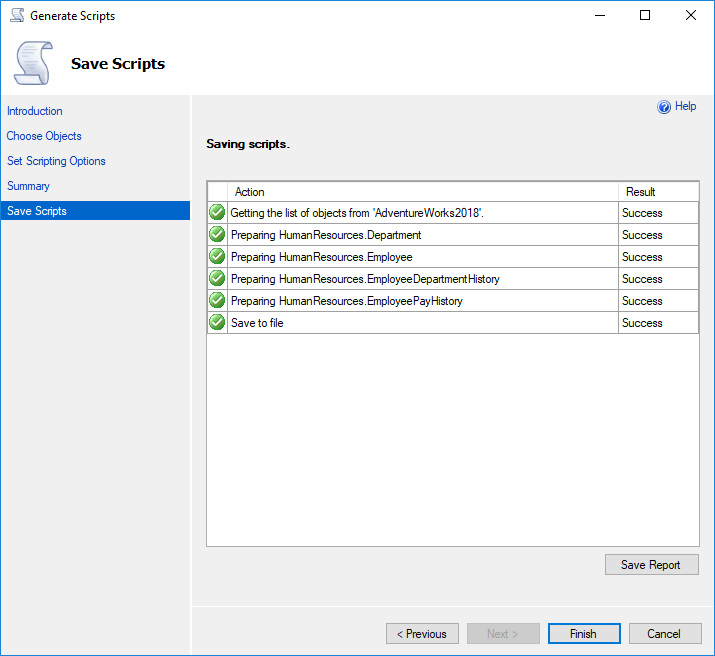Cancel the Generate Scripts wizard
This screenshot has height=656, width=715.
click(x=664, y=634)
